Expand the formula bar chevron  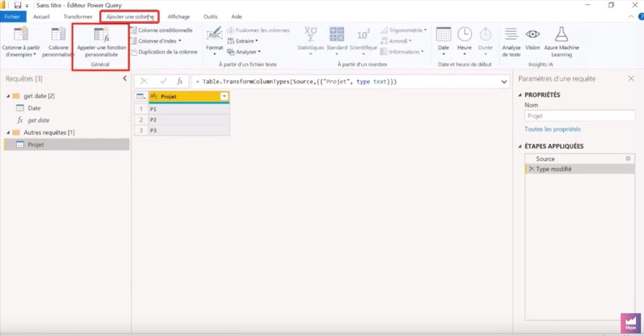(504, 82)
